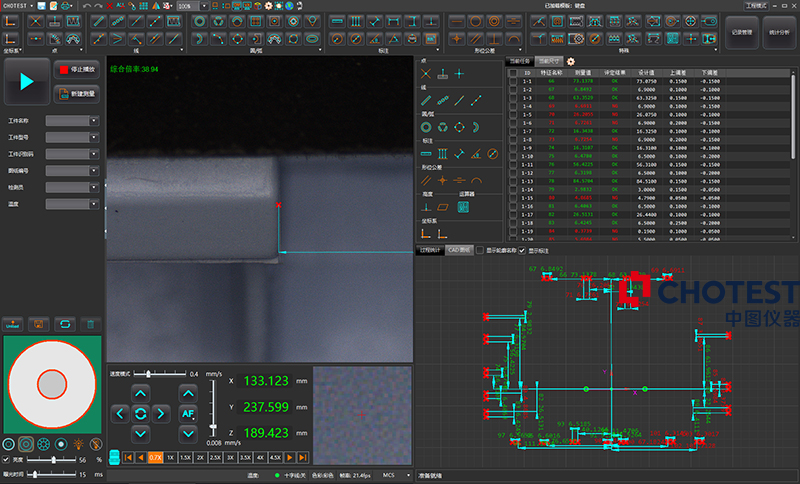Viewport: 800px width, 484px height.
Task: Uncheck the 显示标注 checkbox
Action: click(522, 250)
